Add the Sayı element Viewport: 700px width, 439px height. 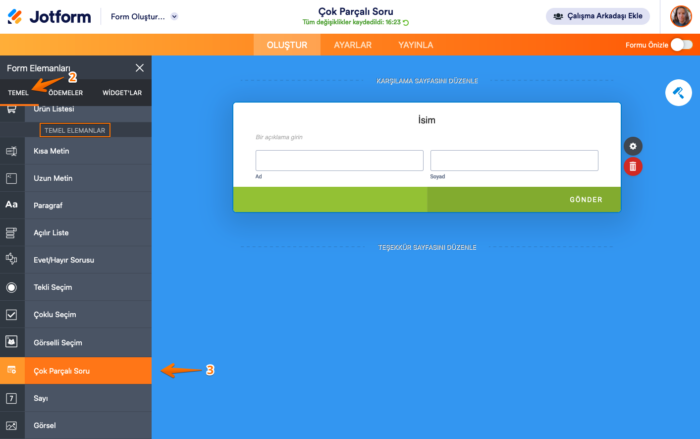88,398
